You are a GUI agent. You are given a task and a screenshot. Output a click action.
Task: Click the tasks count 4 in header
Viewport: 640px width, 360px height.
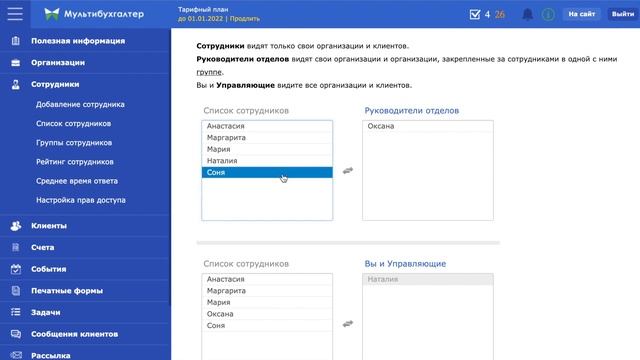point(487,14)
